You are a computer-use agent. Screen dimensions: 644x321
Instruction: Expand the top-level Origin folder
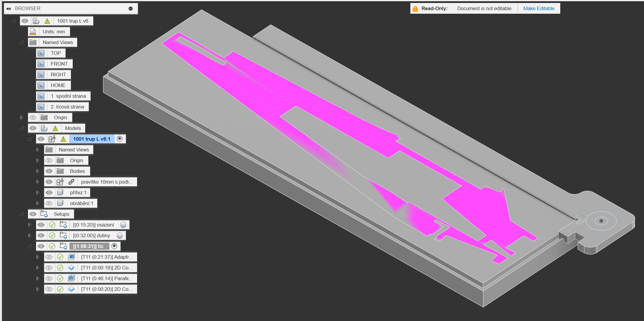[x=21, y=117]
